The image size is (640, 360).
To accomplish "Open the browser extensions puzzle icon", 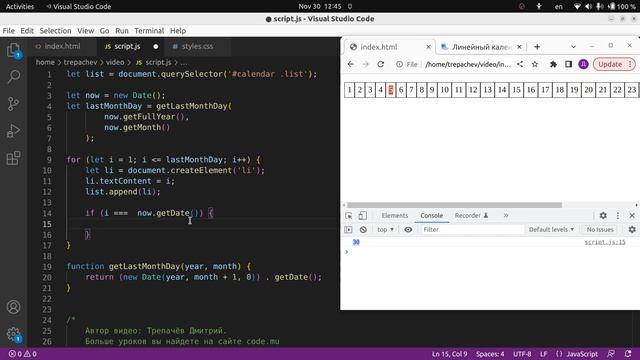I will (x=553, y=64).
